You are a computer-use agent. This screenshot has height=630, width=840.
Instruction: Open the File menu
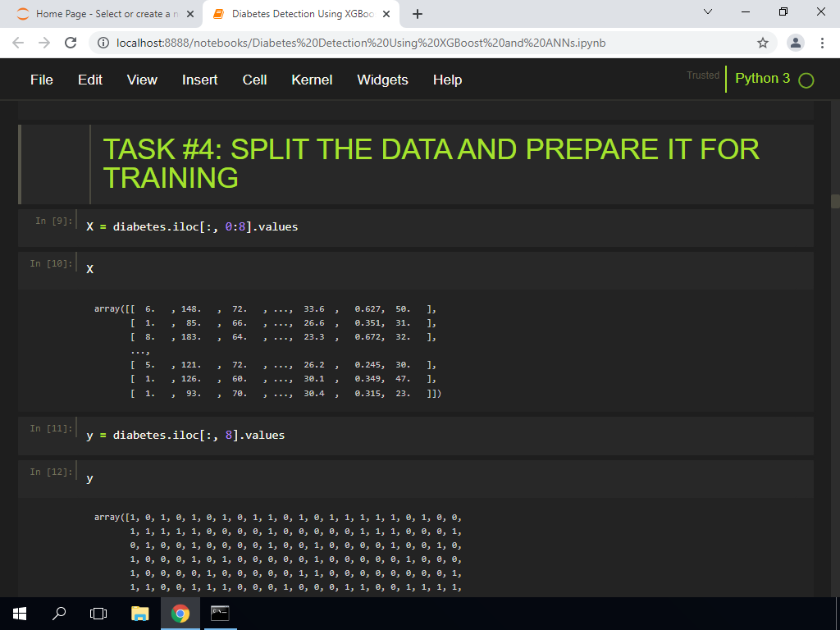pos(42,80)
